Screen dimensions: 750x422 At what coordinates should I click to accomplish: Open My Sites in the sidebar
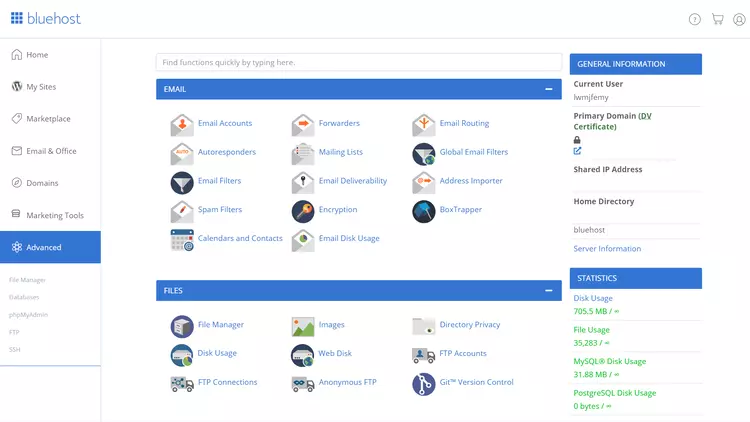(x=50, y=87)
